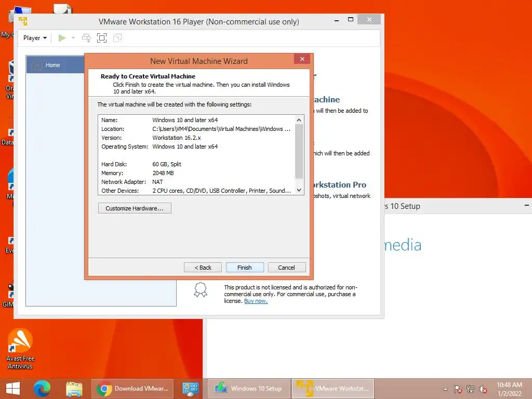
Task: Open File Explorer from taskbar
Action: [x=74, y=389]
